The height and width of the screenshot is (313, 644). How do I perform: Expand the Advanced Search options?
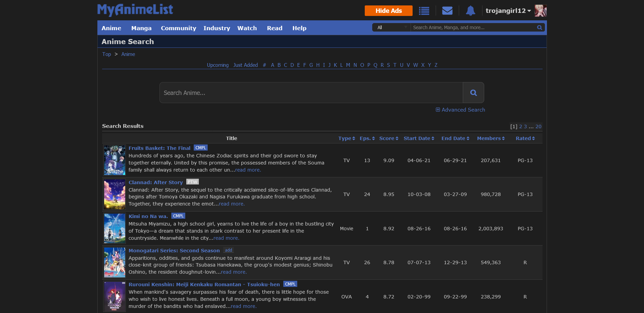tap(460, 110)
